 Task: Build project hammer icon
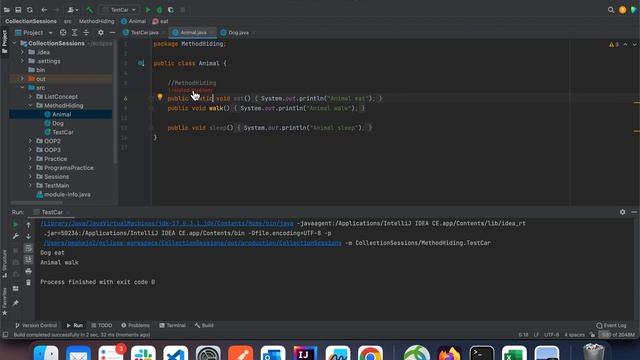(x=89, y=10)
